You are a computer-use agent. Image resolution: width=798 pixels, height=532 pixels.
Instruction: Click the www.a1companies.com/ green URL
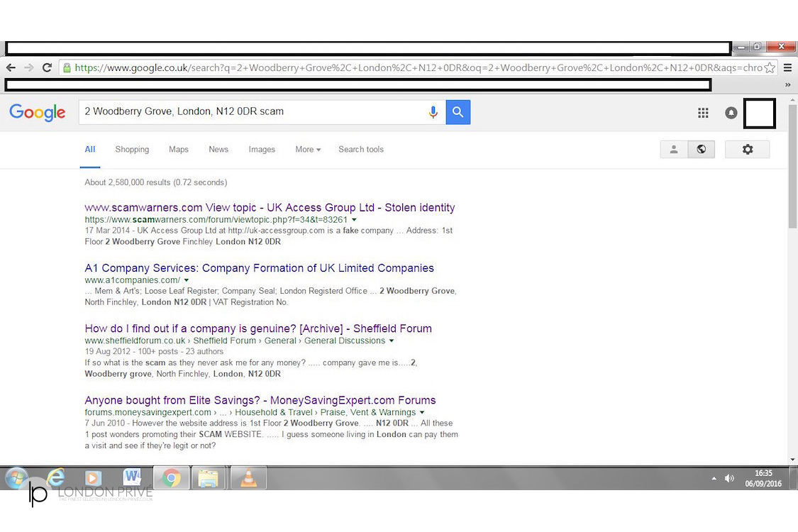[133, 280]
